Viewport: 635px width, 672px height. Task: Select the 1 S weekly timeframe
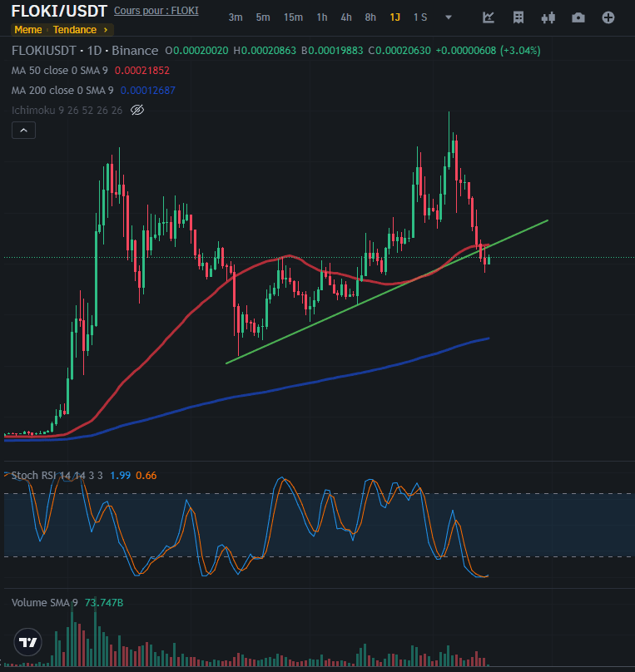(420, 17)
